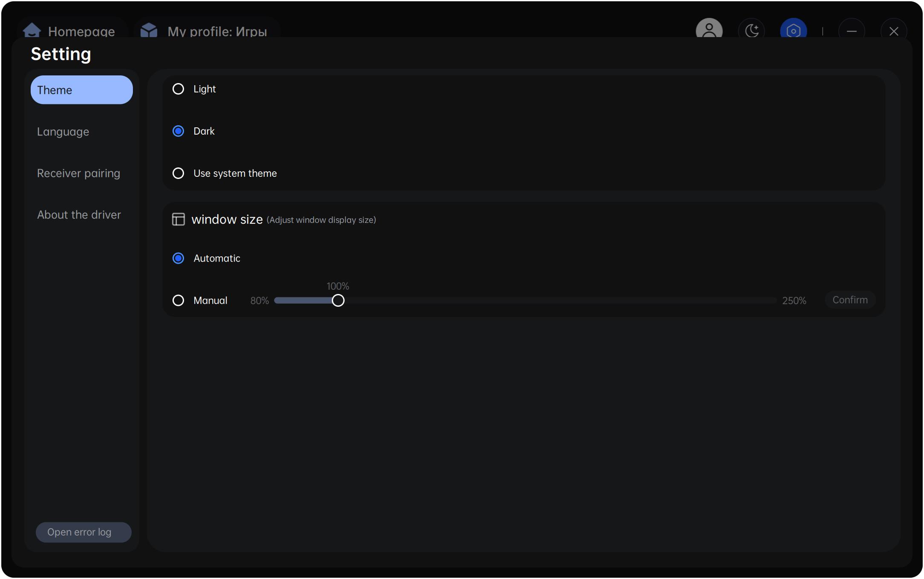The image size is (924, 579).
Task: Close the driver window
Action: pyautogui.click(x=894, y=31)
